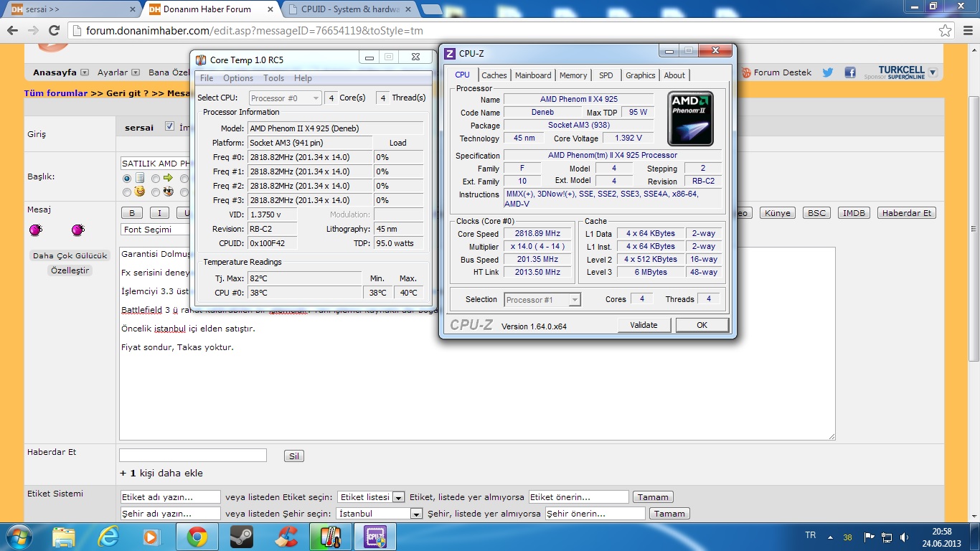Switch to Core Temp taskbar button
Image resolution: width=980 pixels, height=551 pixels.
[331, 537]
